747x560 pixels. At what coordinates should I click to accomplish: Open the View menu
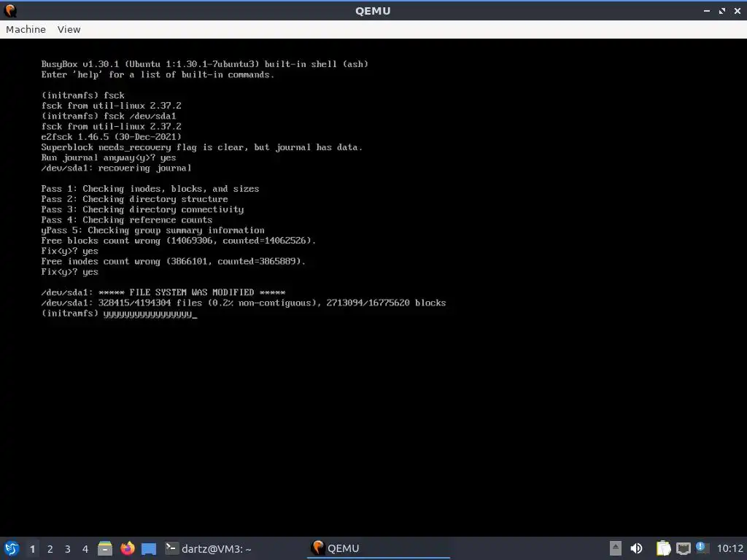click(x=69, y=29)
